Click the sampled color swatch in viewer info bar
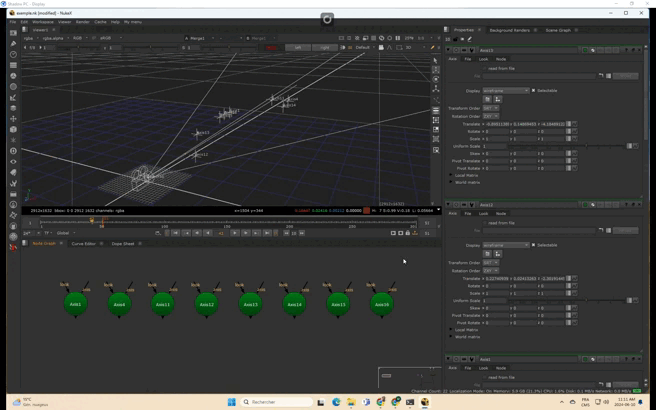This screenshot has width=656, height=410. pyautogui.click(x=366, y=211)
